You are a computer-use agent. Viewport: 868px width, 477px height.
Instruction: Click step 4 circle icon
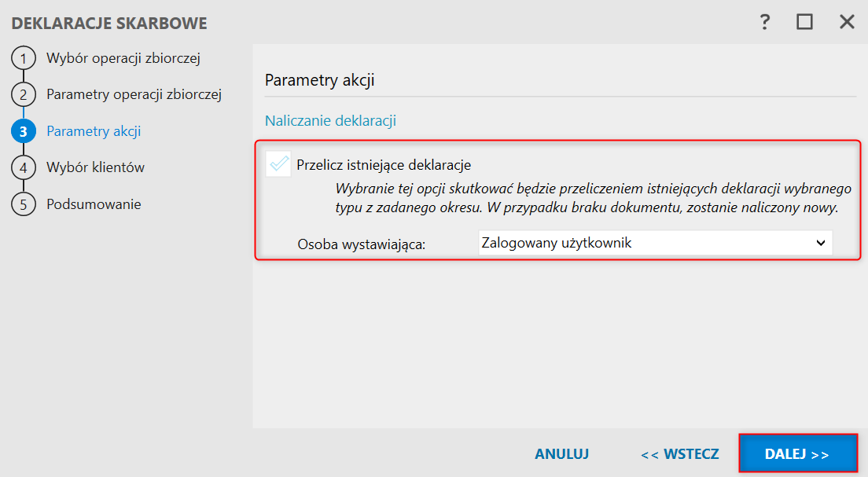(x=24, y=167)
